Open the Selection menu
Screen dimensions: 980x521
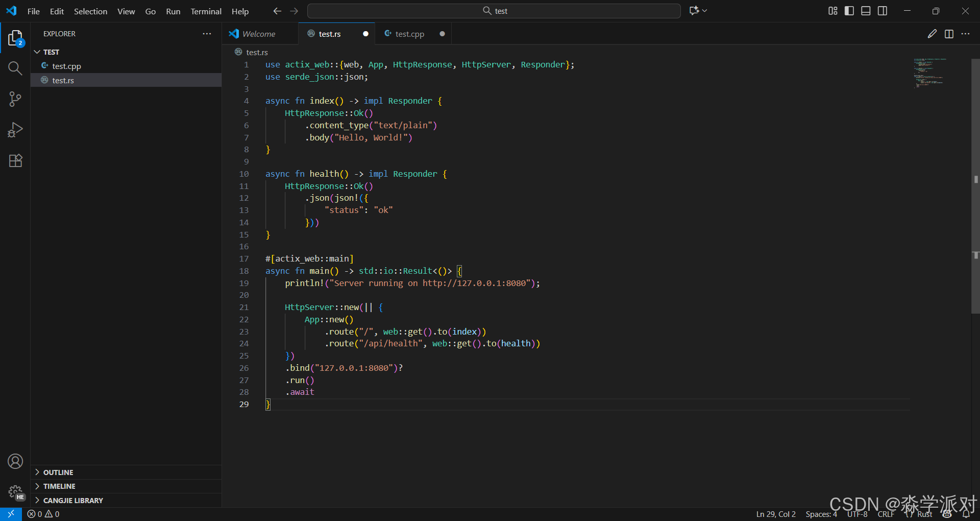click(90, 11)
